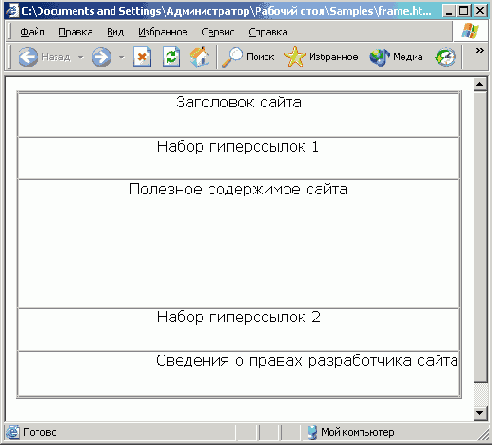Expand toolbar overflow chevron
The width and height of the screenshot is (492, 445).
(480, 51)
